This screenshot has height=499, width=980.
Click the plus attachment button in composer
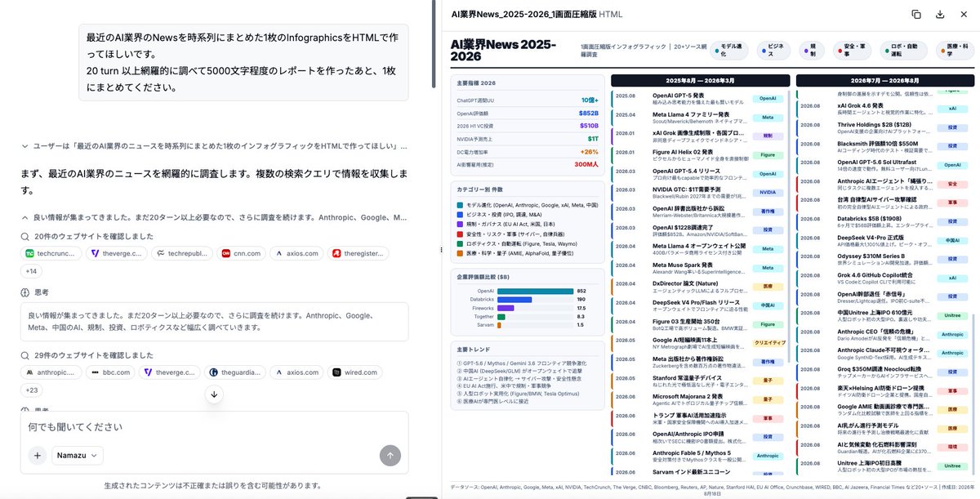tap(38, 456)
